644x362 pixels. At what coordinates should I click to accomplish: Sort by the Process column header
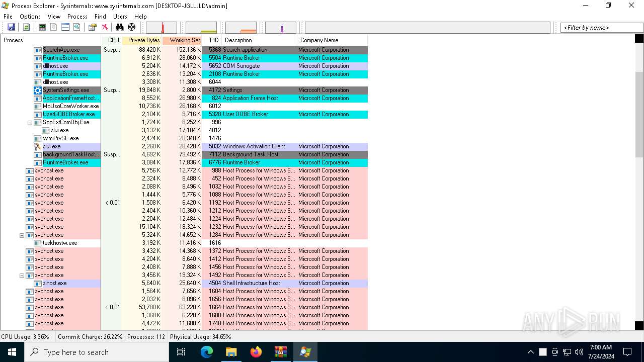point(50,40)
